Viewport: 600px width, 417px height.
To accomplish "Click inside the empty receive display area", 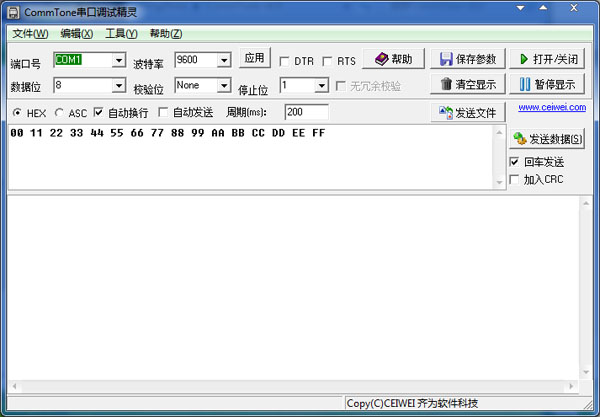I will pos(293,288).
